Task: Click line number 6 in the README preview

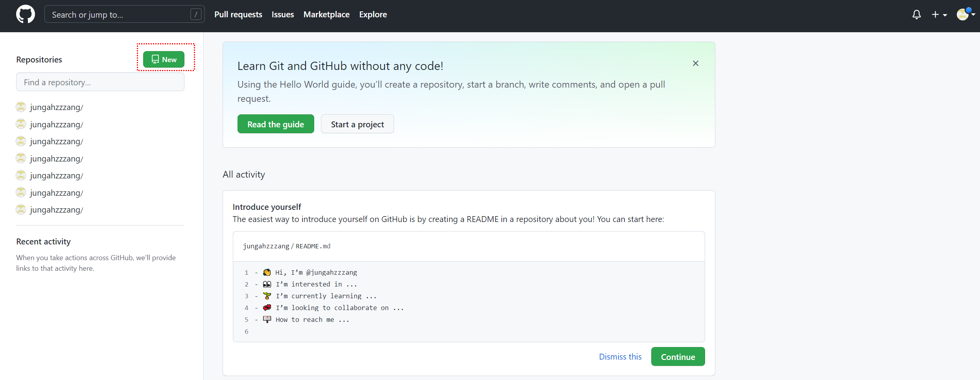Action: [x=247, y=331]
